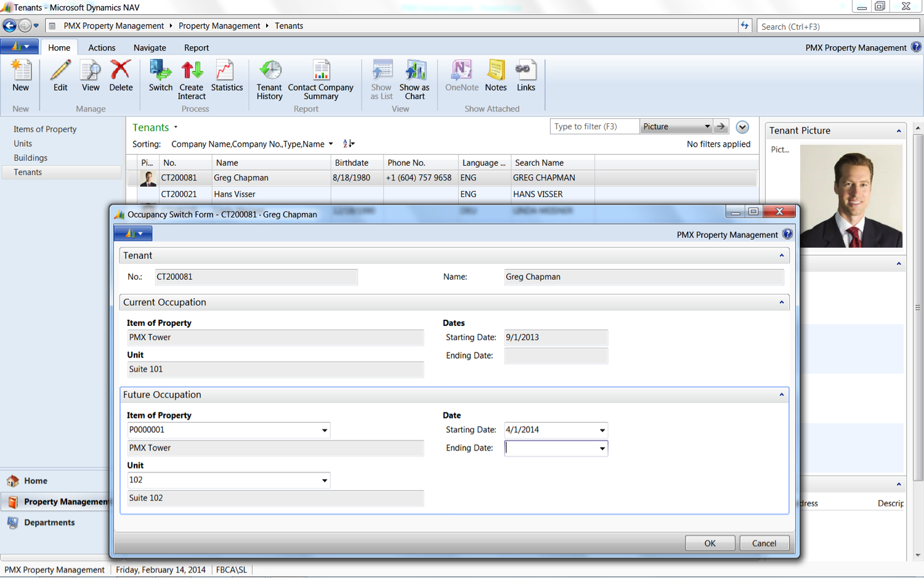
Task: Switch to the Actions ribbon tab
Action: (x=102, y=47)
